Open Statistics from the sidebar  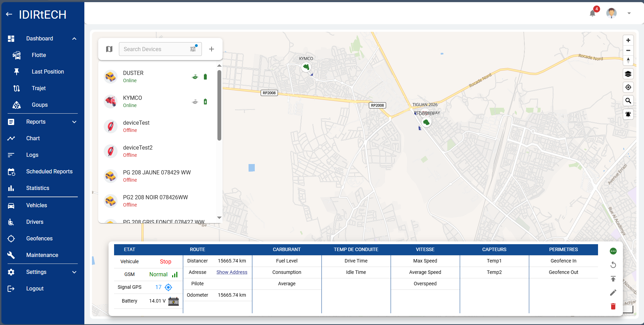click(x=37, y=188)
